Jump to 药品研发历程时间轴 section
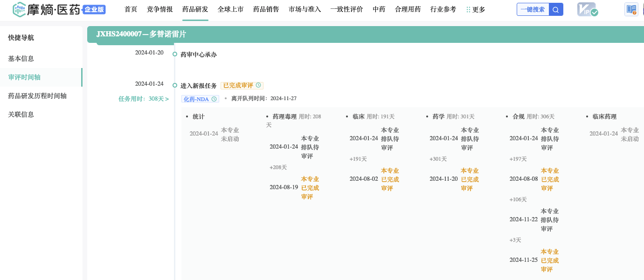The height and width of the screenshot is (280, 644). click(37, 96)
